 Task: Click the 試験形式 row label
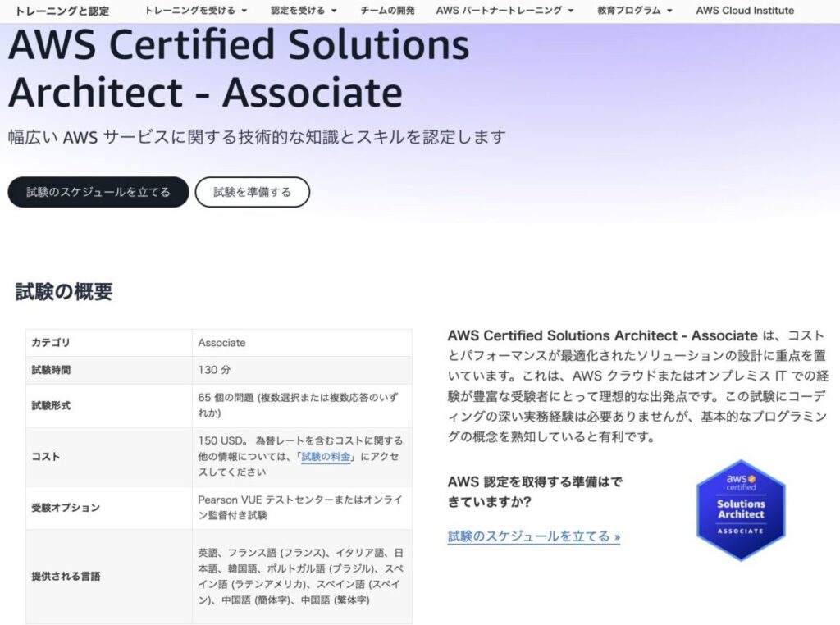tap(51, 405)
